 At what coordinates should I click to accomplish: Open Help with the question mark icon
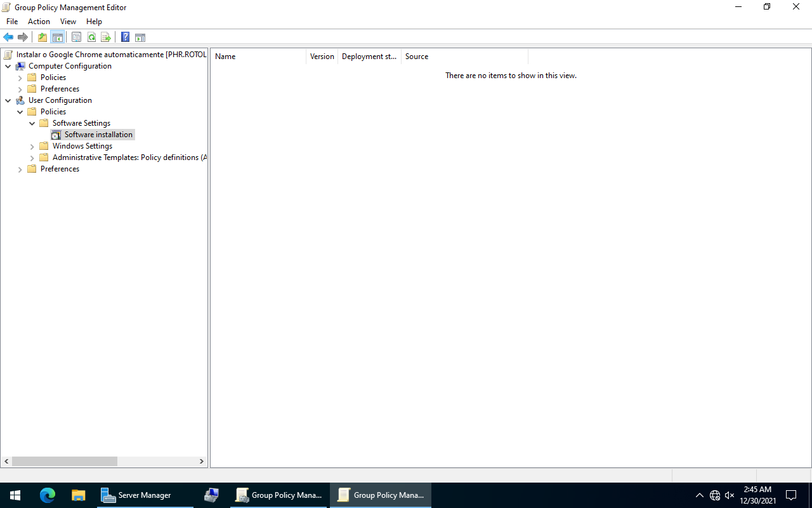point(125,37)
